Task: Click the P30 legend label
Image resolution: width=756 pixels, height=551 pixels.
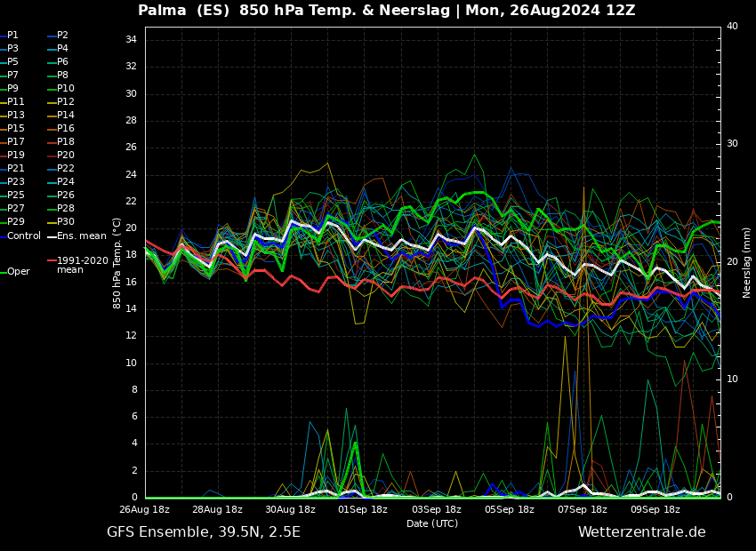Action: 65,222
